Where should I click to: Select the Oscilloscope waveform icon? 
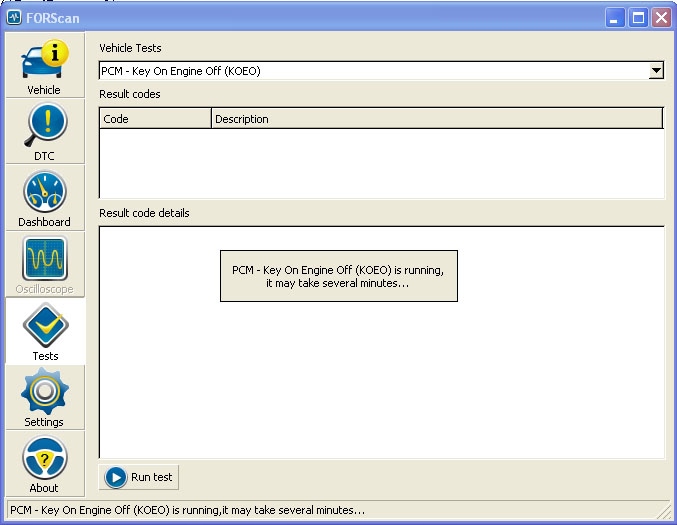44,264
